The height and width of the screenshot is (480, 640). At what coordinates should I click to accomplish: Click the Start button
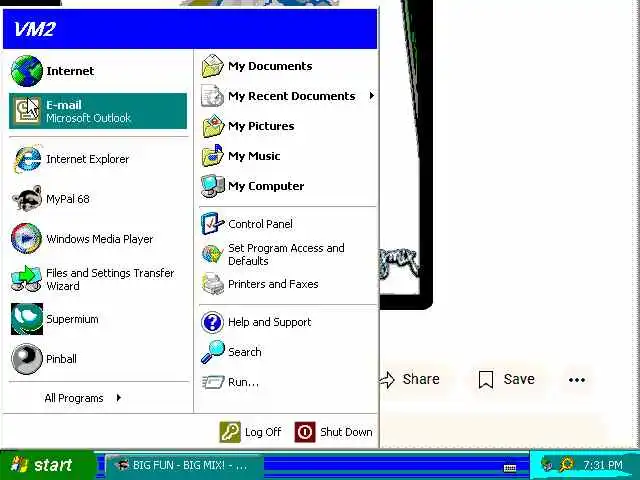click(x=48, y=465)
